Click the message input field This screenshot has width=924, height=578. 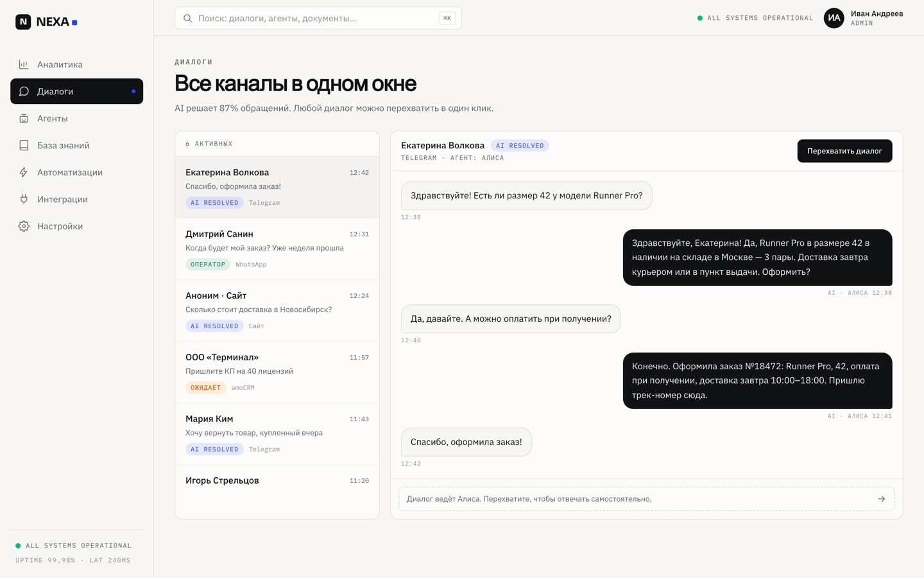[x=646, y=499]
